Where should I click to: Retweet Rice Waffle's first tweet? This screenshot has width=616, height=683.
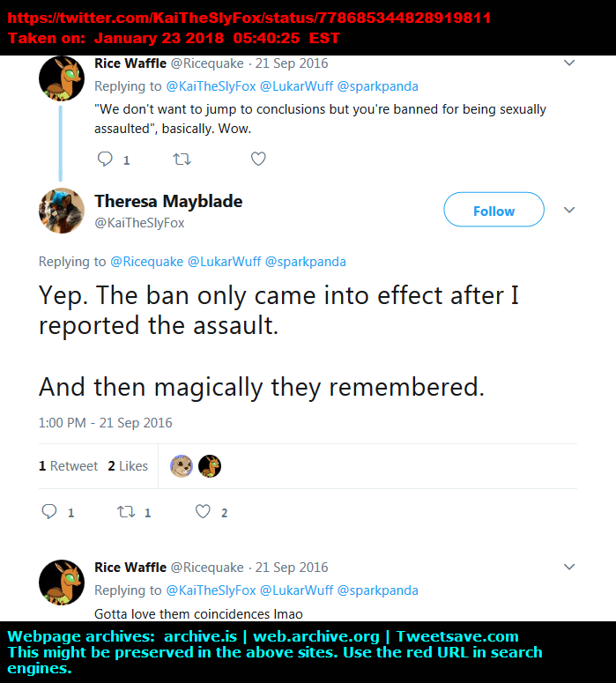pyautogui.click(x=182, y=160)
